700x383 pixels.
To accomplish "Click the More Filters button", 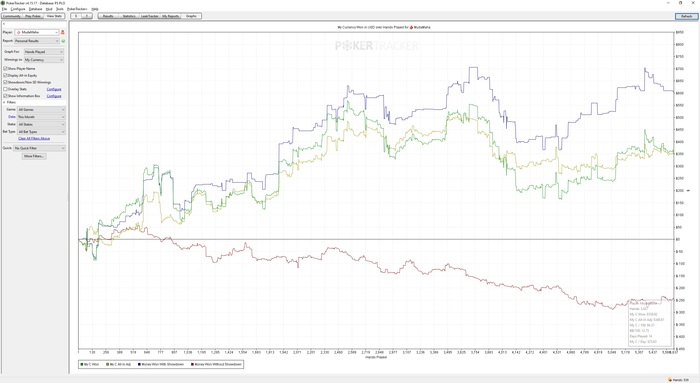I will pos(34,156).
